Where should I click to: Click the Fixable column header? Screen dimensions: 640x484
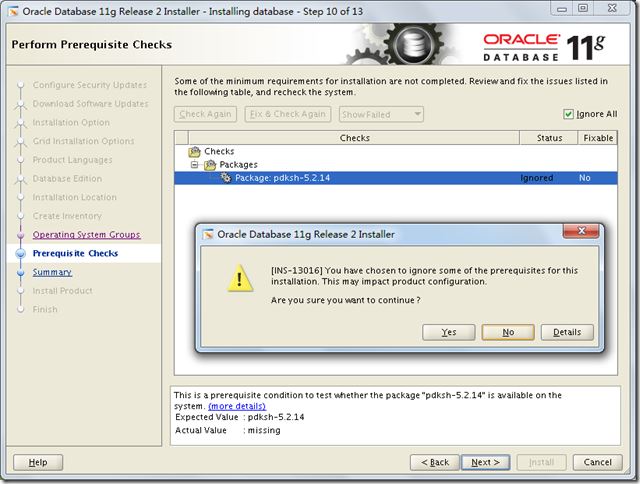coord(598,138)
